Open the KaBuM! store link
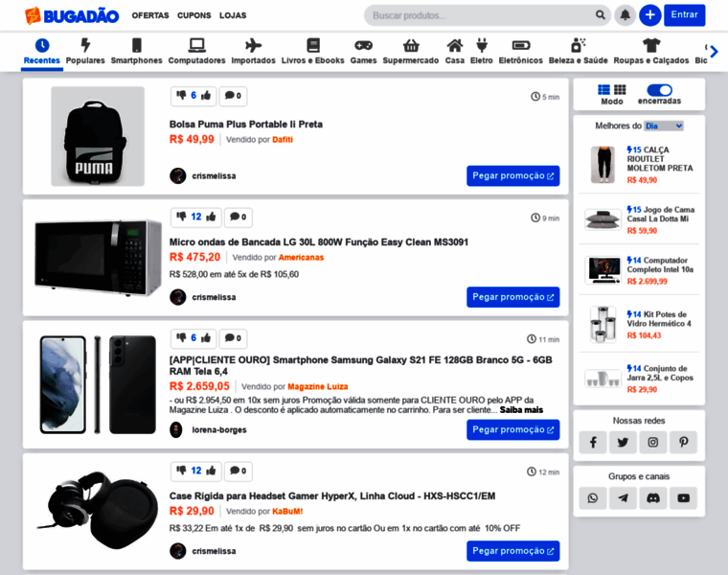This screenshot has width=728, height=575. coord(287,512)
